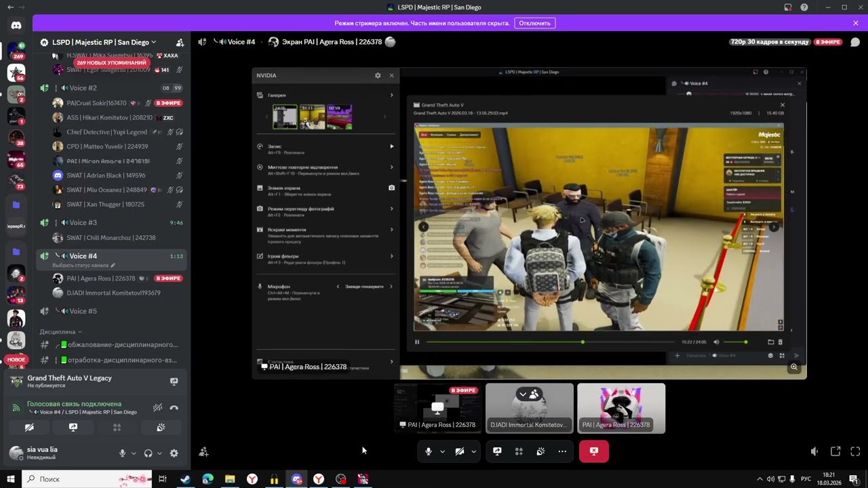The image size is (868, 488).
Task: Open Steam from the Windows taskbar
Action: tap(185, 479)
